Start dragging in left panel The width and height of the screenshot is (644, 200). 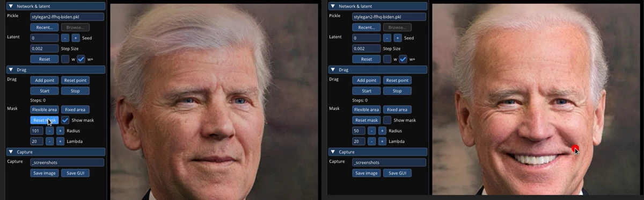pyautogui.click(x=45, y=91)
